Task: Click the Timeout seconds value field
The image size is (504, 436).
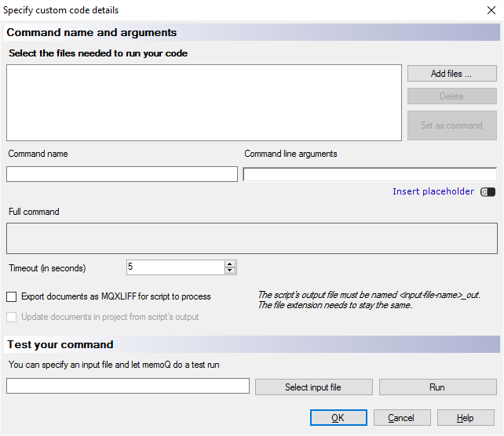Action: (x=175, y=267)
